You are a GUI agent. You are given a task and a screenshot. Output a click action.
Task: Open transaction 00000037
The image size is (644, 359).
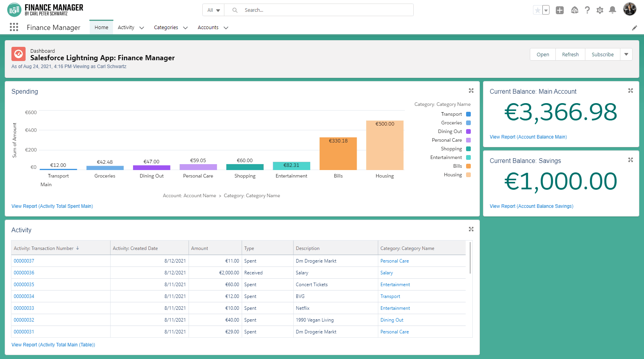[x=24, y=261]
